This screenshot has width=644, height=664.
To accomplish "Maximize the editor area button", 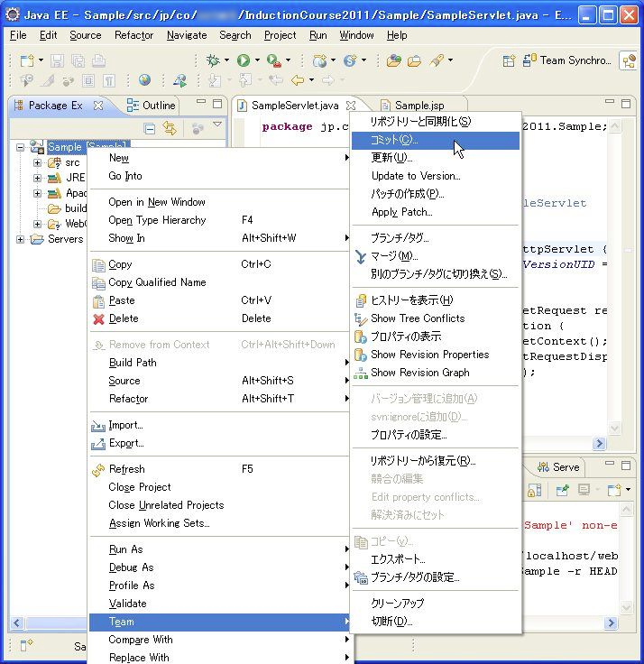I will coord(626,104).
